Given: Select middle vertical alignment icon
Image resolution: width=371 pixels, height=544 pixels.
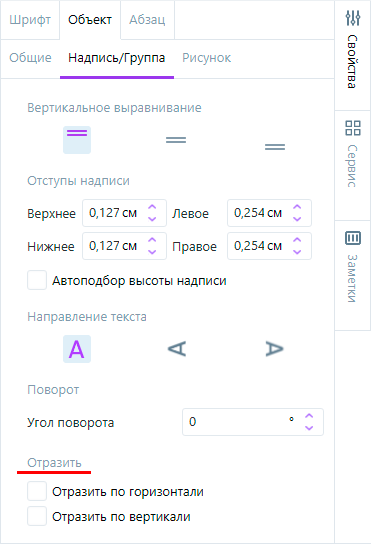Looking at the screenshot, I should [x=176, y=140].
